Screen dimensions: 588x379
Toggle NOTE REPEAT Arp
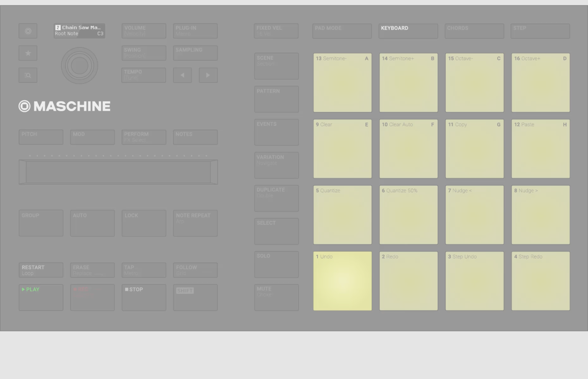[x=195, y=223]
